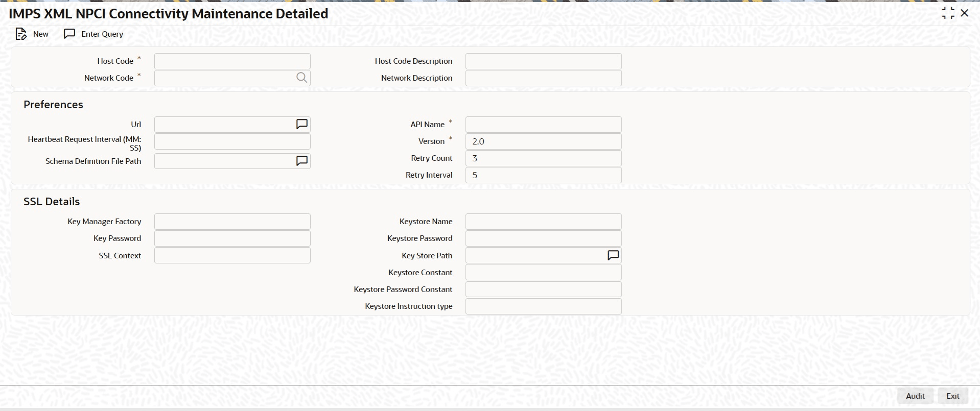
Task: Click the Exit button
Action: pyautogui.click(x=953, y=396)
